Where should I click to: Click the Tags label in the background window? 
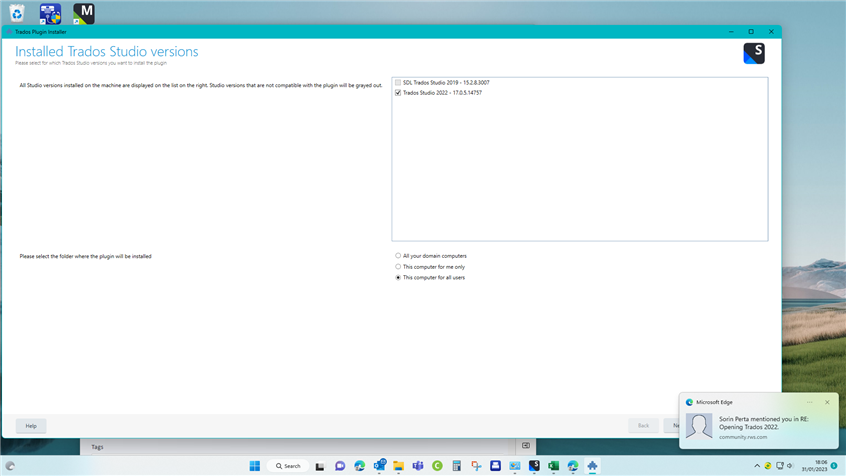97,447
